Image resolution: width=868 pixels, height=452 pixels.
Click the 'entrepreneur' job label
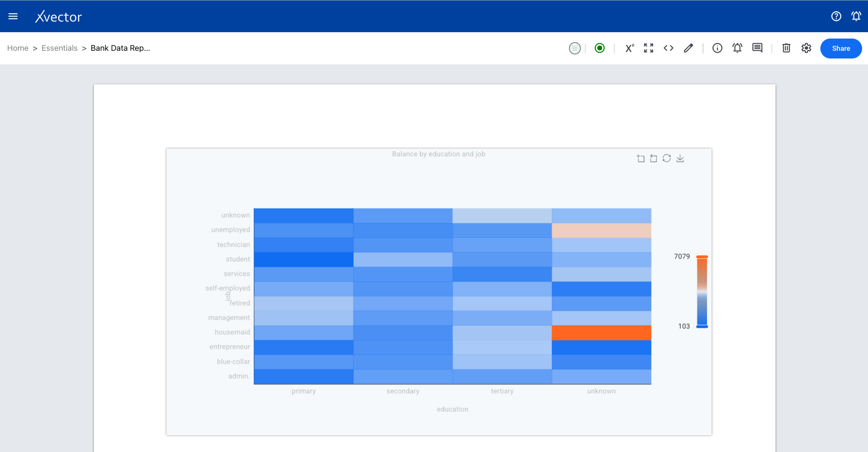[230, 347]
